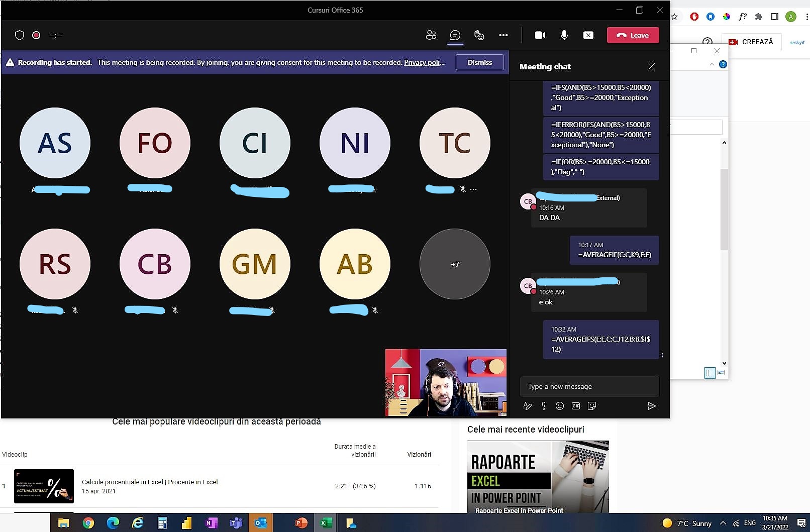Open the More actions ellipsis menu
This screenshot has width=810, height=532.
point(503,35)
